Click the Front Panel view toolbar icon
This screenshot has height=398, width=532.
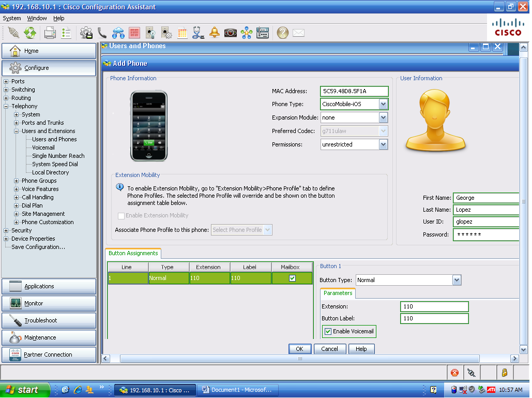[263, 33]
